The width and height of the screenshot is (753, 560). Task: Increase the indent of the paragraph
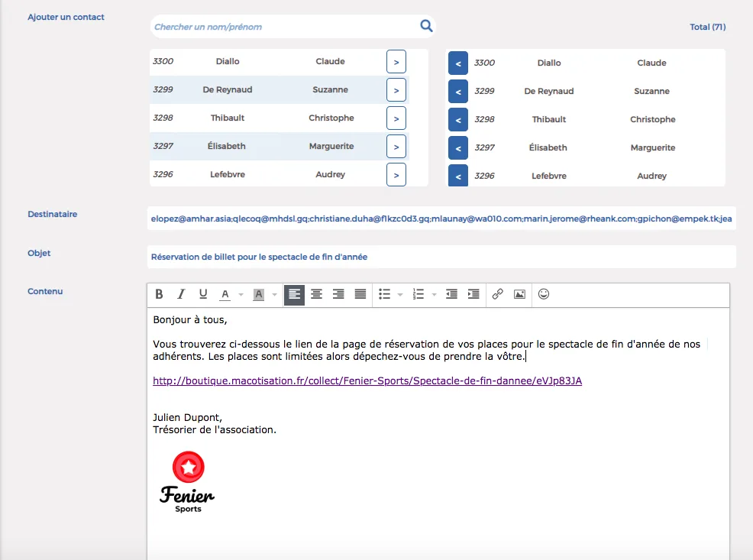473,294
